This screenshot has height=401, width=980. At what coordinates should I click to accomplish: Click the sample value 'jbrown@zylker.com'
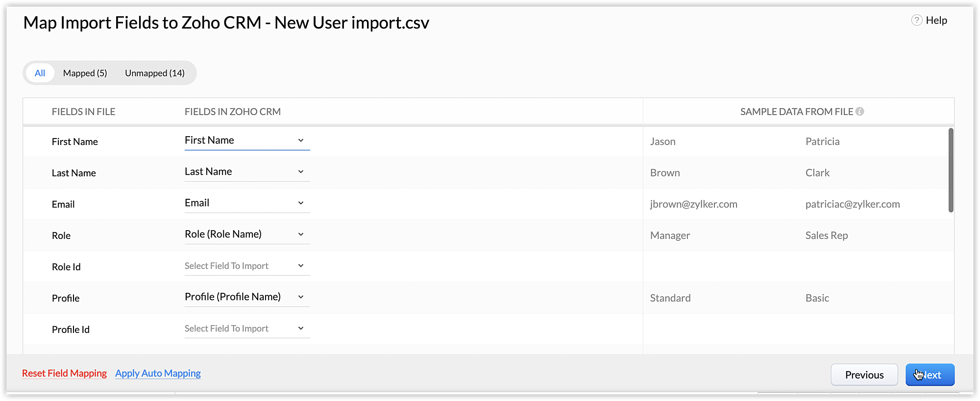pos(693,204)
